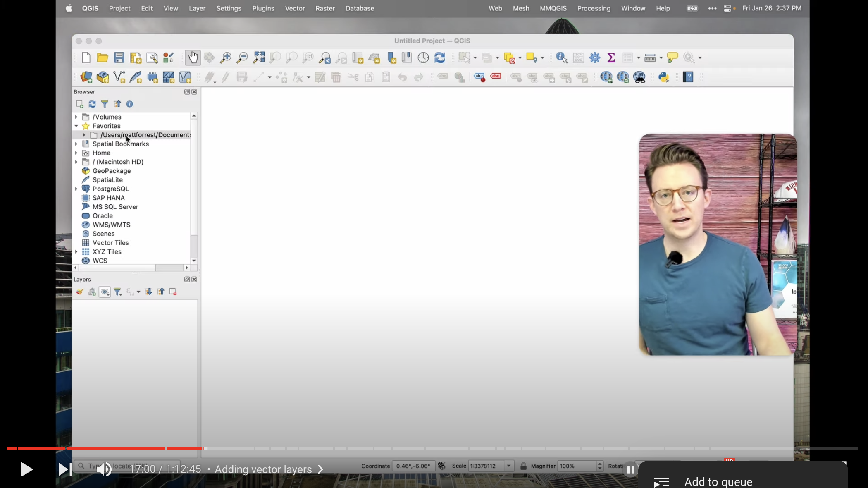Toggle the scale lock icon
The image size is (868, 488).
[x=523, y=466]
